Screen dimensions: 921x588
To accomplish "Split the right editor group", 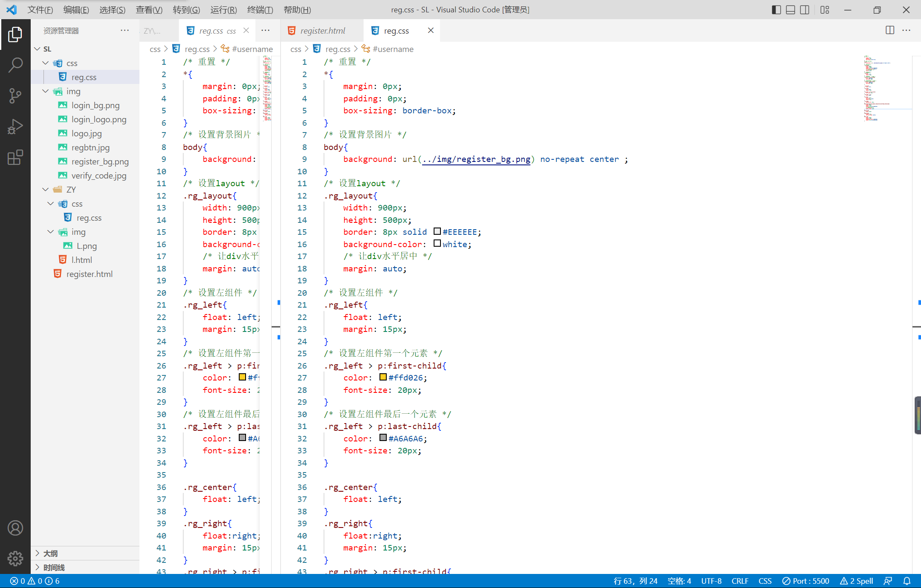I will coord(890,30).
